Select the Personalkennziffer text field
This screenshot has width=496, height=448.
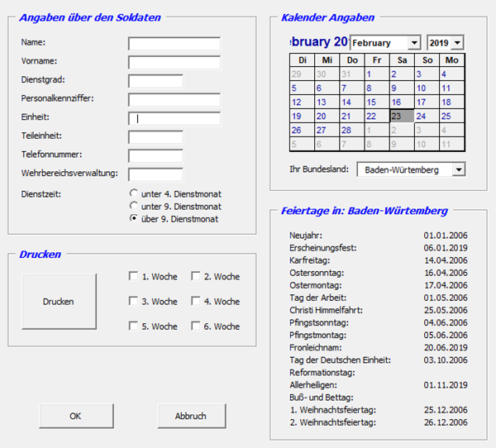point(174,100)
